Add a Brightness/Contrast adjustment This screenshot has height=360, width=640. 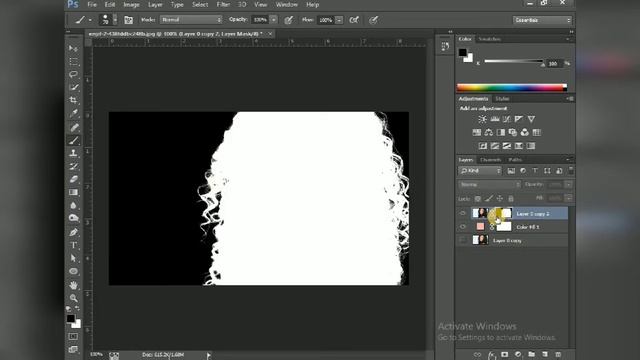482,119
